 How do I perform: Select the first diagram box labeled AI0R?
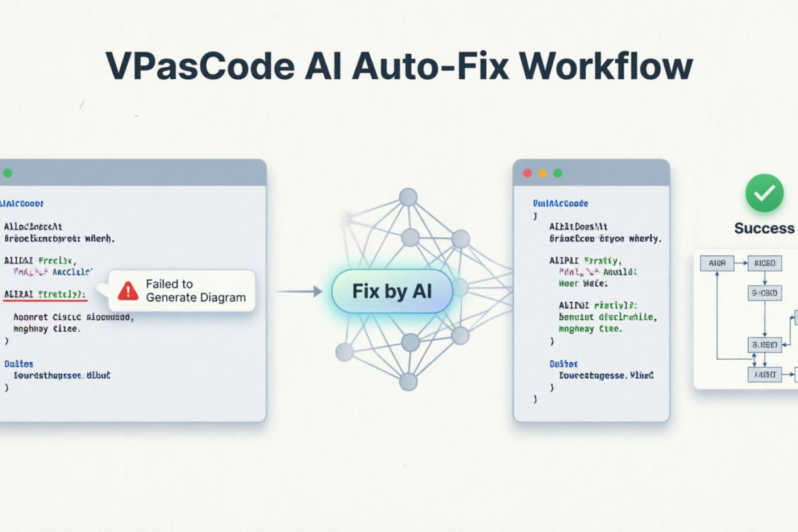coord(717,263)
